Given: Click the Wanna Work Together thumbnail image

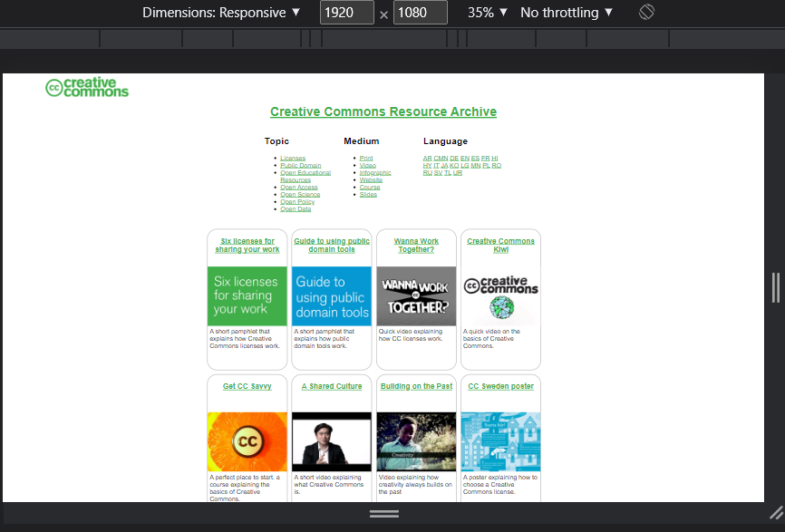Looking at the screenshot, I should 416,296.
